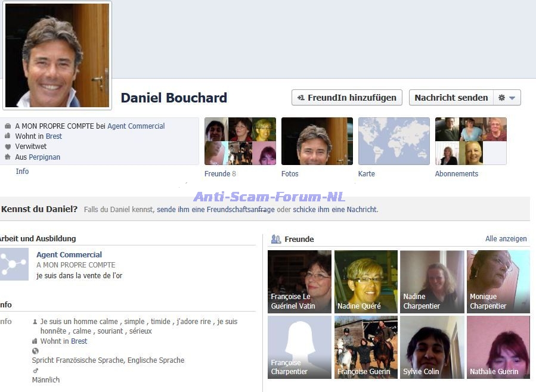Screen dimensions: 536x392
Task: Open Sylvie Colin's friend tile
Action: point(432,347)
